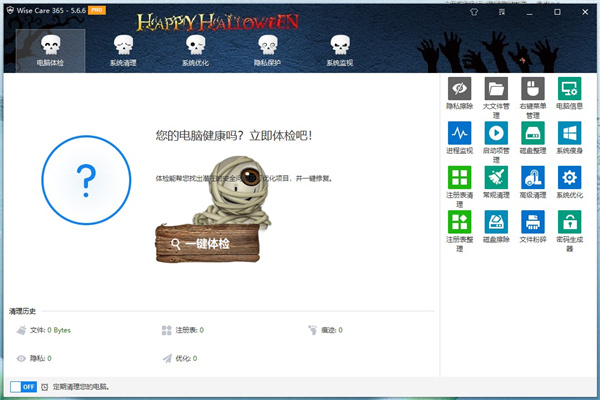The width and height of the screenshot is (600, 400).
Task: Open the menu icon beside minimize
Action: tap(502, 12)
